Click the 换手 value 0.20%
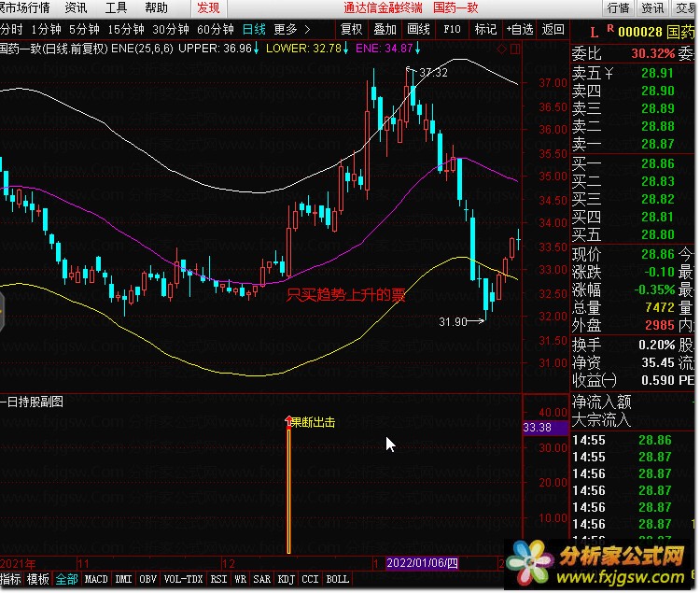 pyautogui.click(x=657, y=345)
